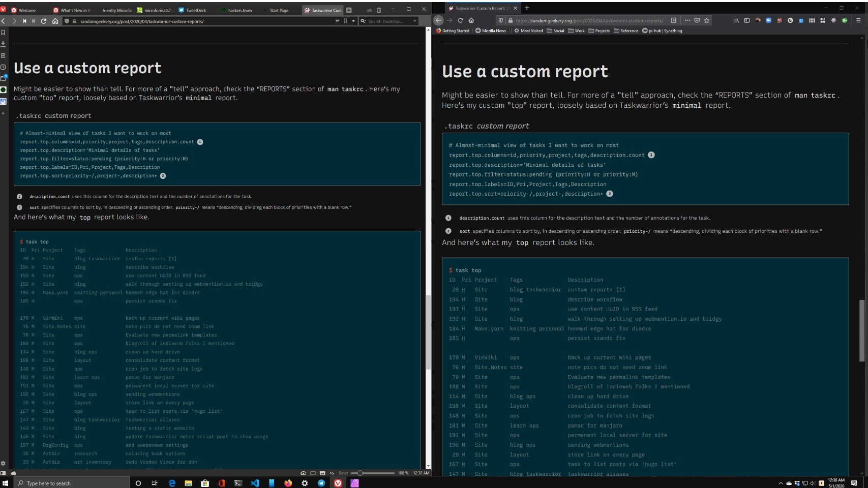Toggle Firefox reader view
Image resolution: width=868 pixels, height=488 pixels.
click(674, 20)
